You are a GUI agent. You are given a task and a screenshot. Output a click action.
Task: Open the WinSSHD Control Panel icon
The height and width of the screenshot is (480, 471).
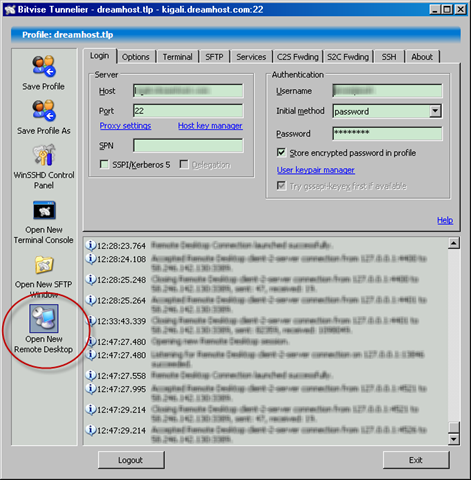pos(44,155)
